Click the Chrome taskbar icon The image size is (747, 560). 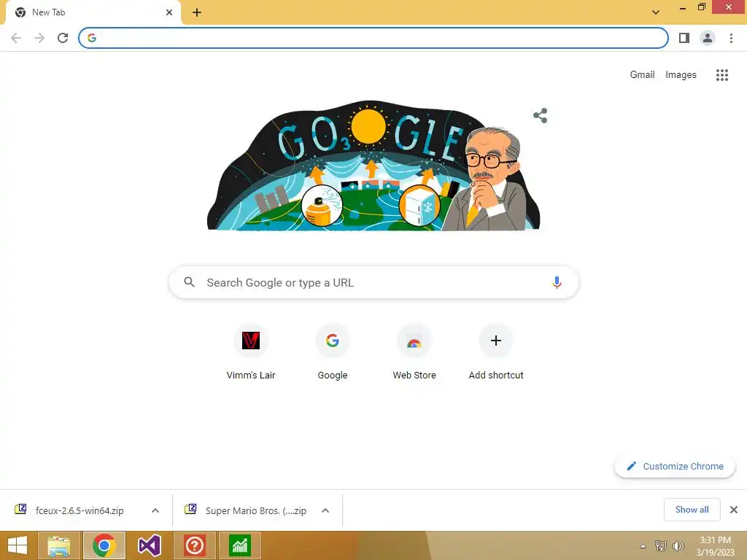(x=104, y=545)
